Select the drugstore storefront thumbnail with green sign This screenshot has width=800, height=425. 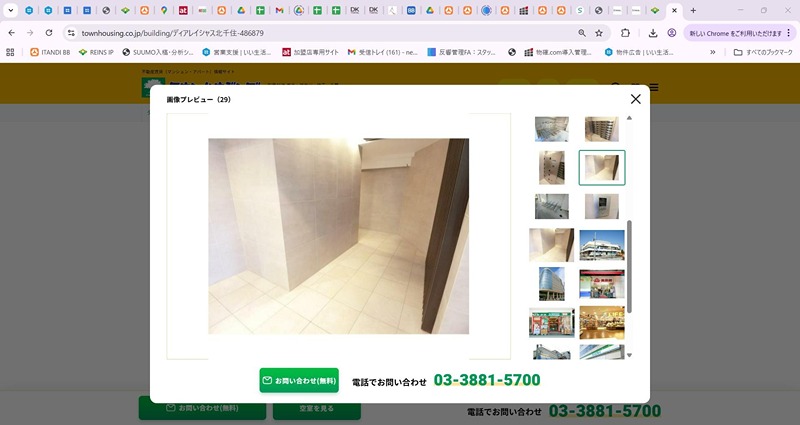tap(552, 322)
